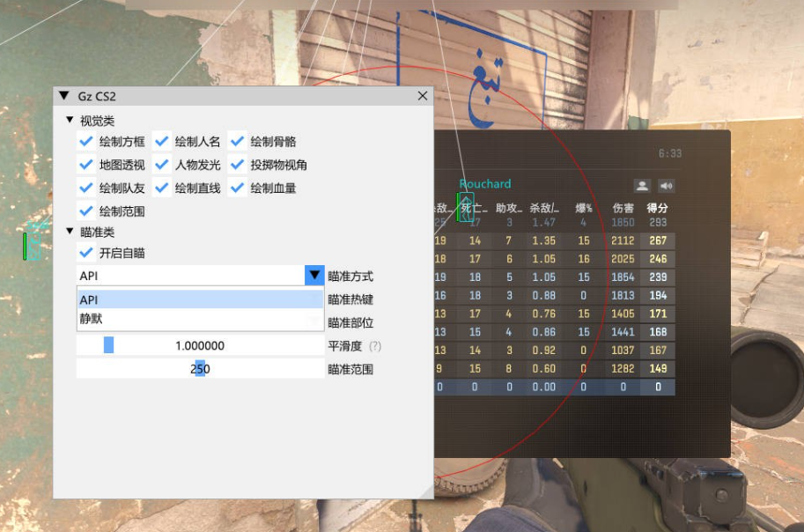Image resolution: width=804 pixels, height=532 pixels.
Task: Collapse the 视觉类 section
Action: [70, 120]
